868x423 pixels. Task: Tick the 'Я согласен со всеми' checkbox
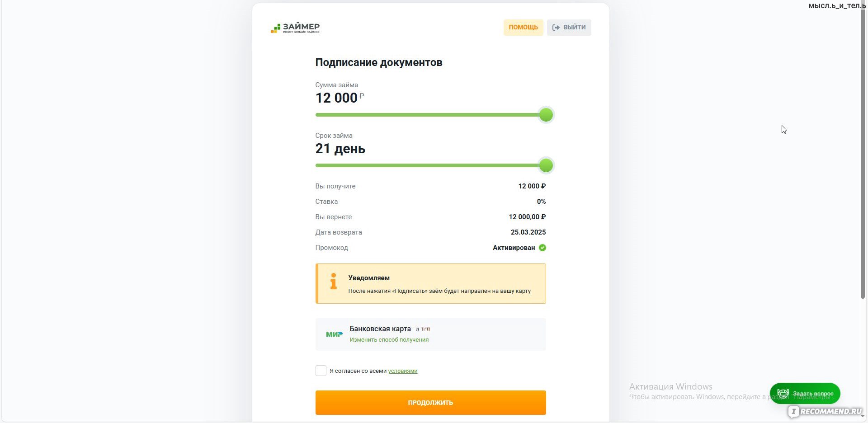321,371
